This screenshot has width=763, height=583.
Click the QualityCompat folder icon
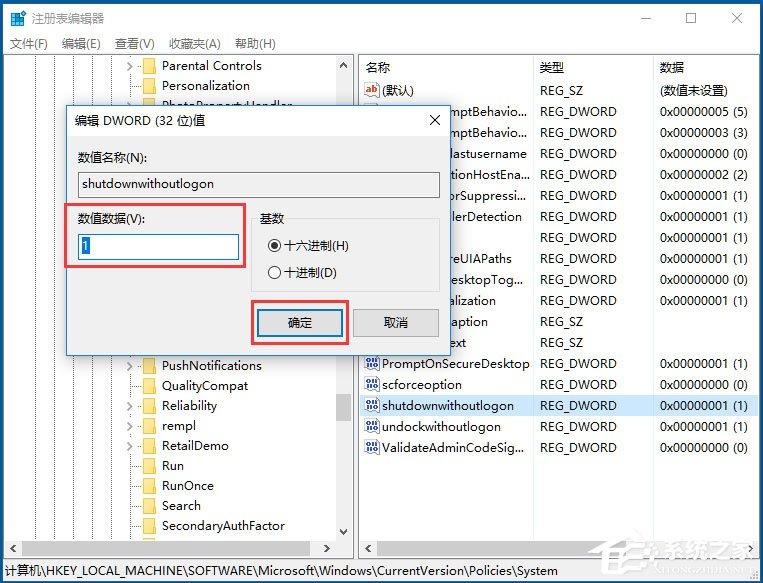point(149,386)
